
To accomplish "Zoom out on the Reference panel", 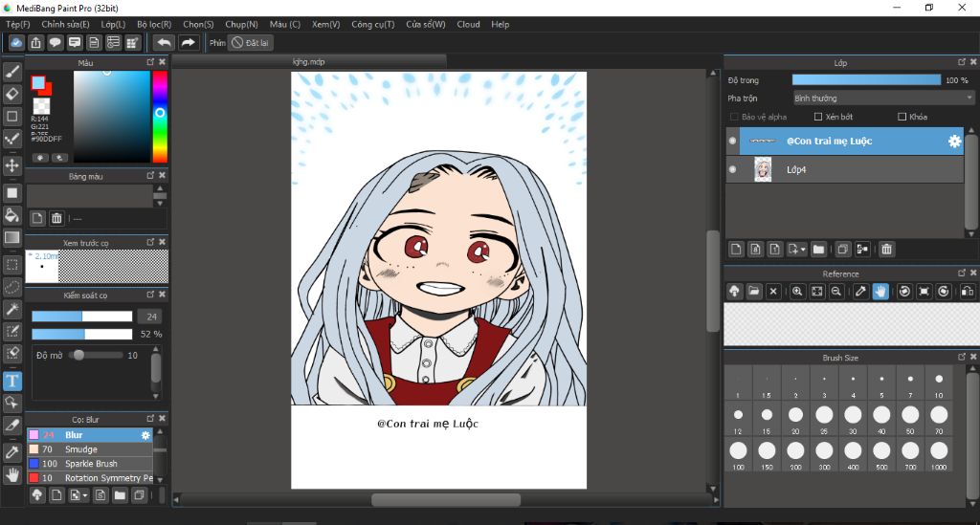I will [836, 291].
